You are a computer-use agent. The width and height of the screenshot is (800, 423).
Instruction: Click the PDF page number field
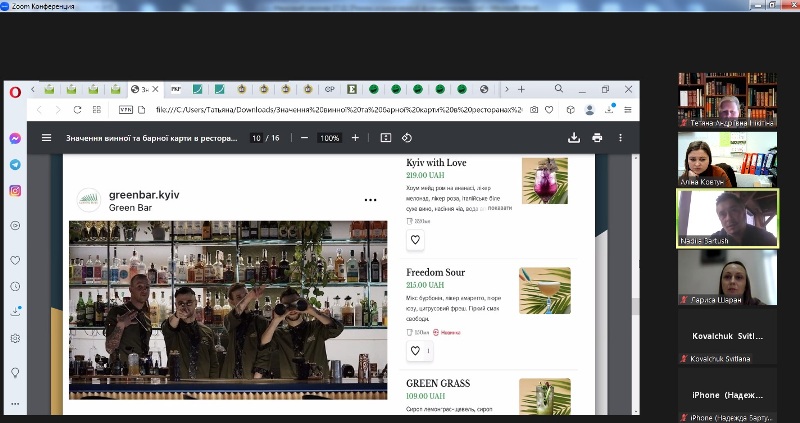click(257, 138)
